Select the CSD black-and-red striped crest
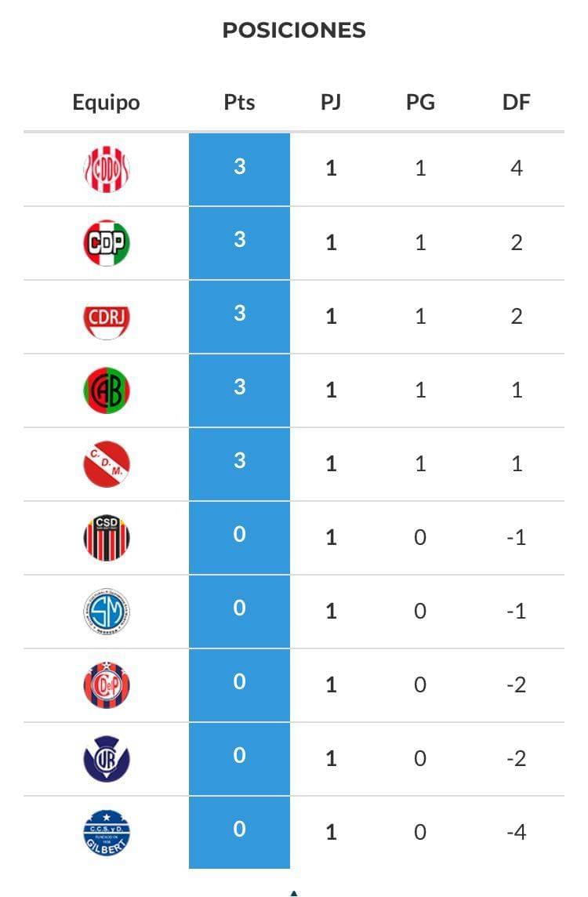 click(x=107, y=538)
